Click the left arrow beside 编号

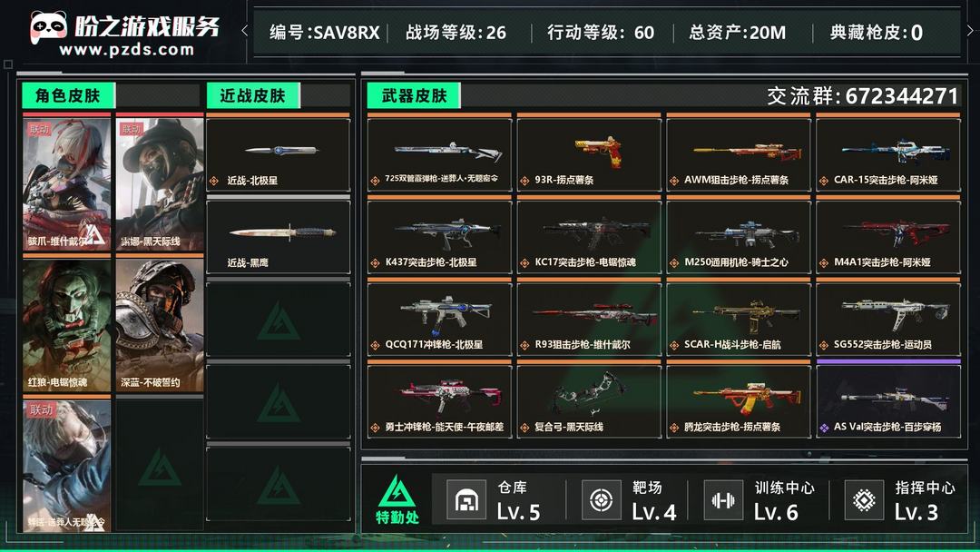(244, 30)
